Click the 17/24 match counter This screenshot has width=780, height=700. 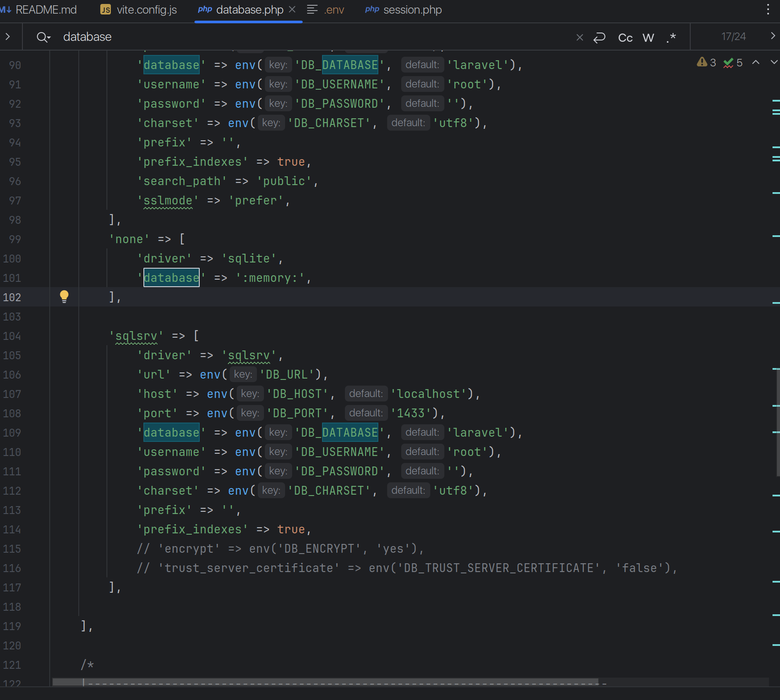pos(733,36)
